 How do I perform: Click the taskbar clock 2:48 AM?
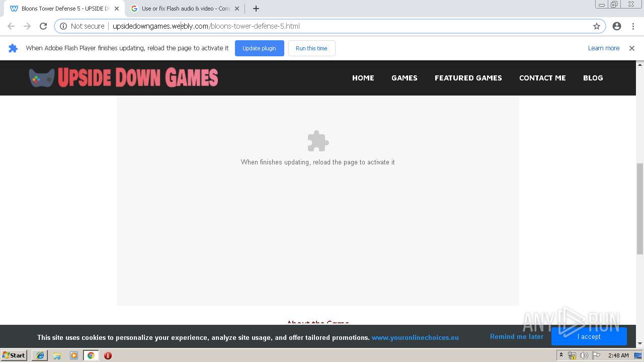pyautogui.click(x=618, y=355)
